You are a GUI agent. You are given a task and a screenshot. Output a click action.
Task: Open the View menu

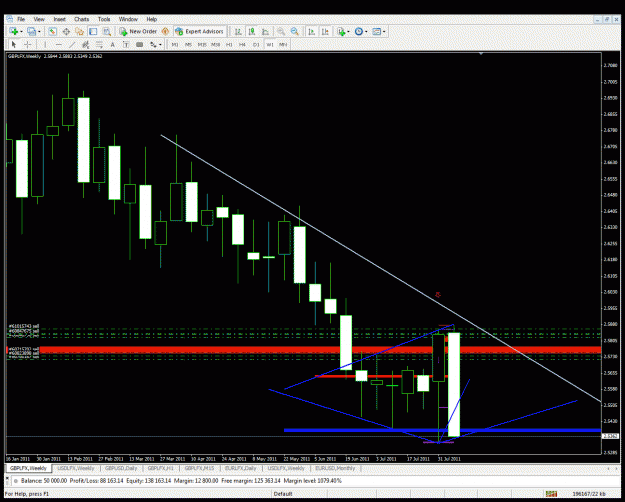(x=39, y=19)
